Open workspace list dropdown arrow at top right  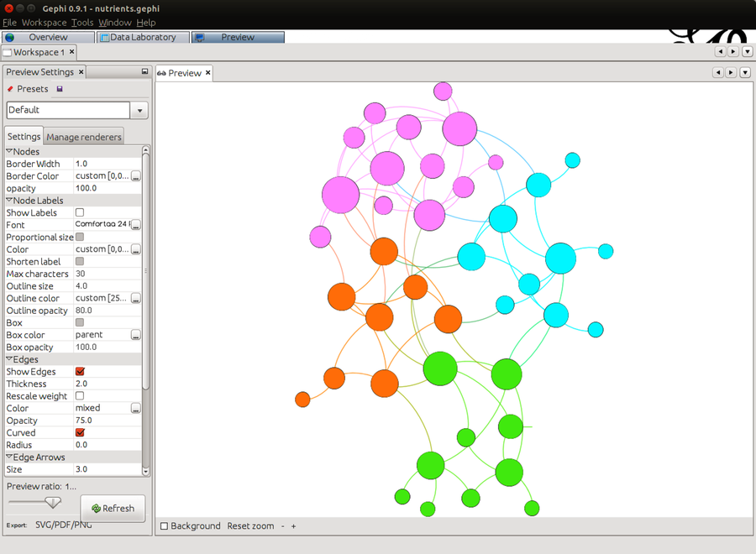[748, 51]
